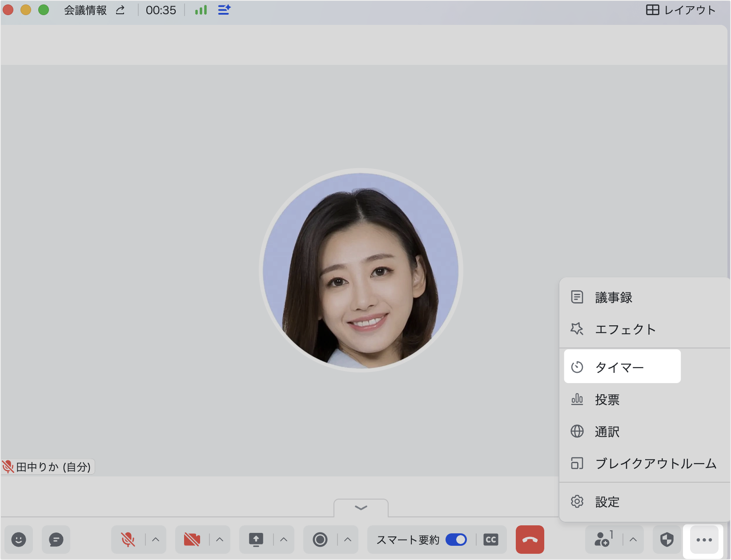731x560 pixels.
Task: Open the emoji reactions button
Action: point(19,540)
